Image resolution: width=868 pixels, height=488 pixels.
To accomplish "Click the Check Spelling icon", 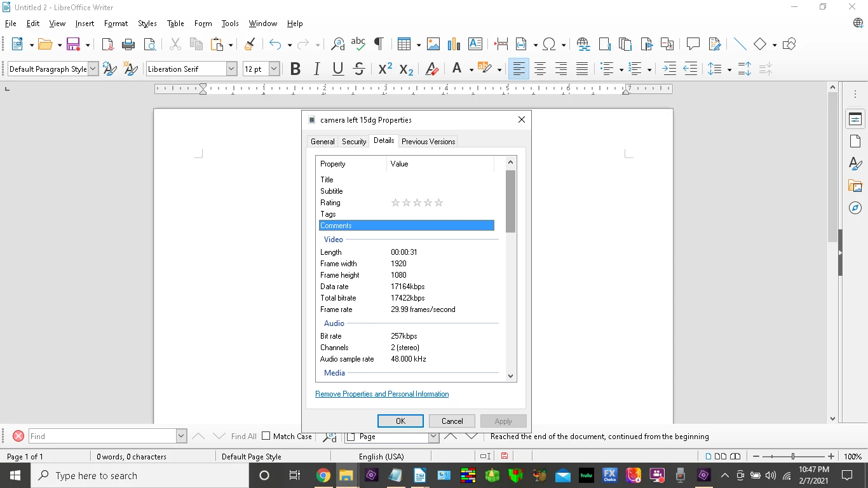I will [x=358, y=44].
